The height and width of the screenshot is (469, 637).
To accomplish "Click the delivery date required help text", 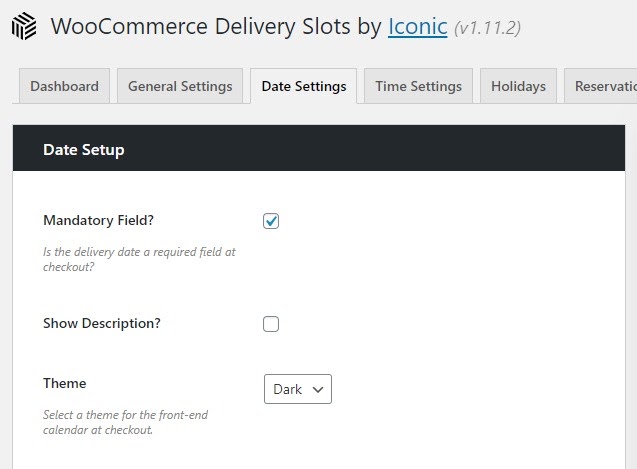I will pyautogui.click(x=139, y=259).
